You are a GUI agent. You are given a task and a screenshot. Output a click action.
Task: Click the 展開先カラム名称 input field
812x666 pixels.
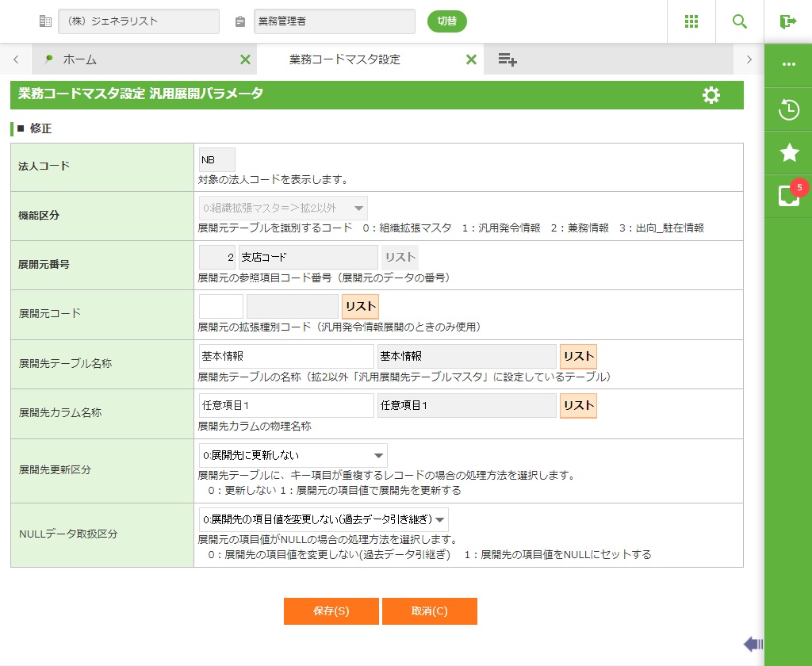click(285, 405)
